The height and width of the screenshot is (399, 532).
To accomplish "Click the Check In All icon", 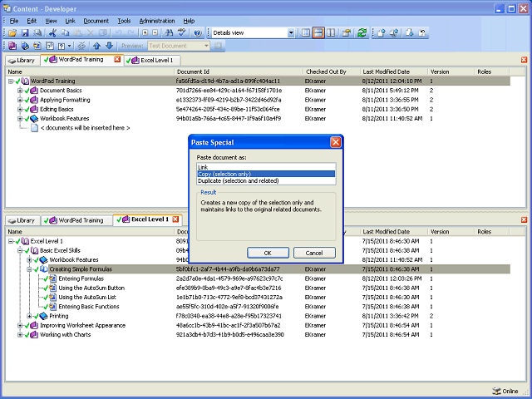I will 394,33.
